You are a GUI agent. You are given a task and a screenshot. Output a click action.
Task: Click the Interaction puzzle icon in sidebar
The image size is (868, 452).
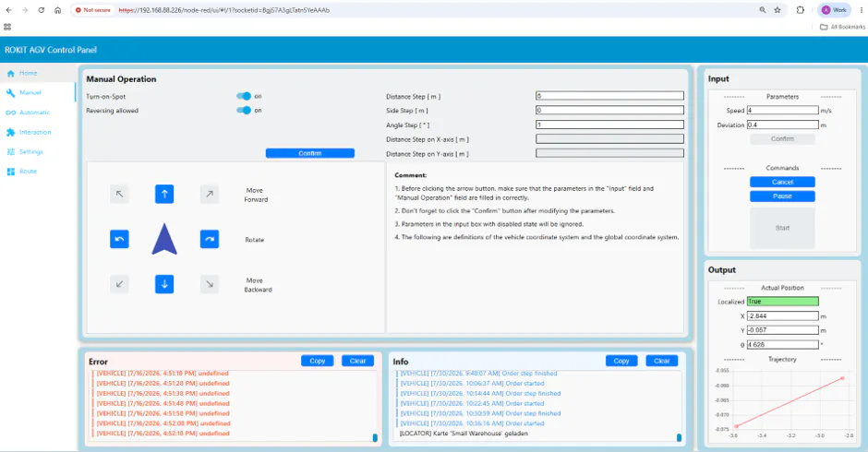tap(10, 132)
